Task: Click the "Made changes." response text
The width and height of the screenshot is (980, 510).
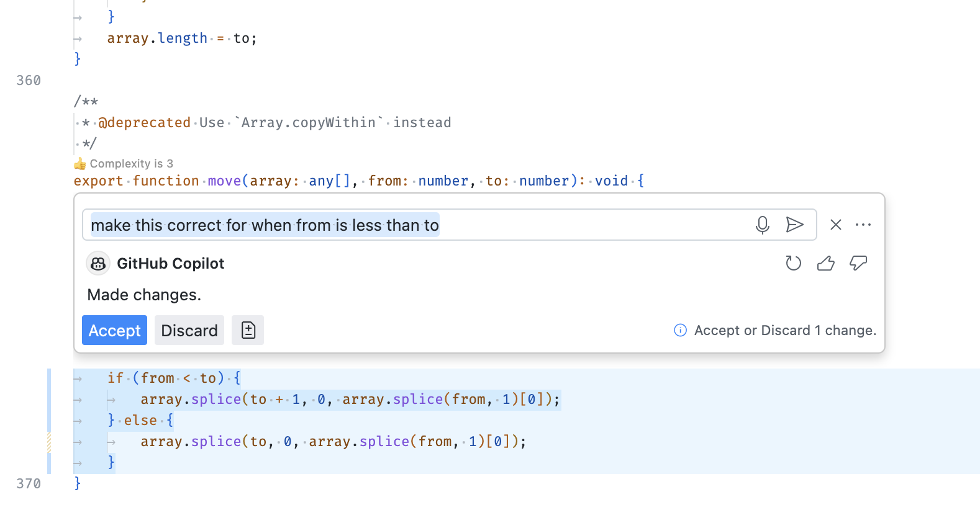Action: [x=144, y=295]
